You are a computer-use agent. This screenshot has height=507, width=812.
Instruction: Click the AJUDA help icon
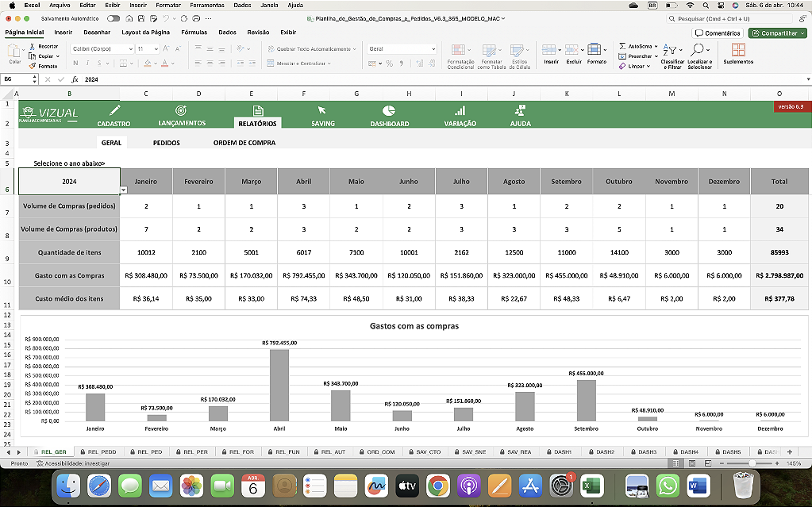click(x=520, y=110)
